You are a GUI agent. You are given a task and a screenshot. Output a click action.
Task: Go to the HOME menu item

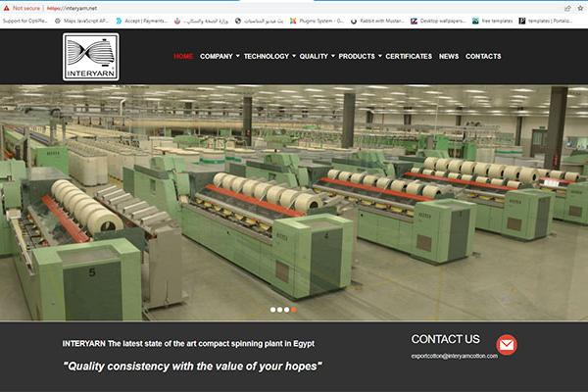tap(183, 56)
